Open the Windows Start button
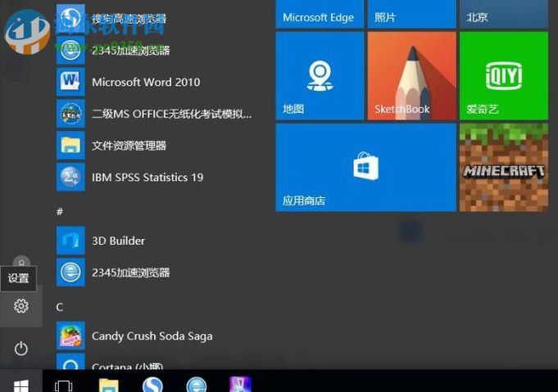Image resolution: width=558 pixels, height=392 pixels. [21, 385]
